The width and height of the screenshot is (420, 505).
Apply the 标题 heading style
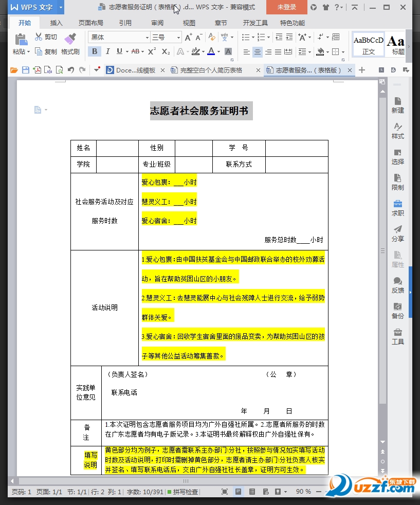click(x=396, y=44)
